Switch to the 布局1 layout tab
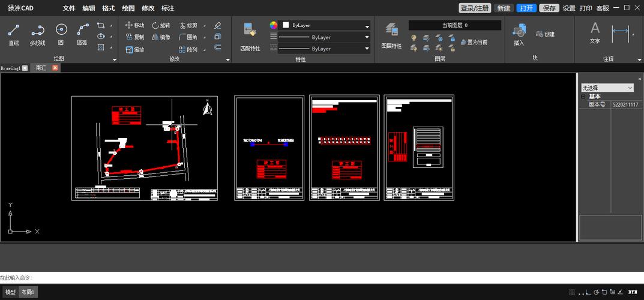 tap(28, 292)
